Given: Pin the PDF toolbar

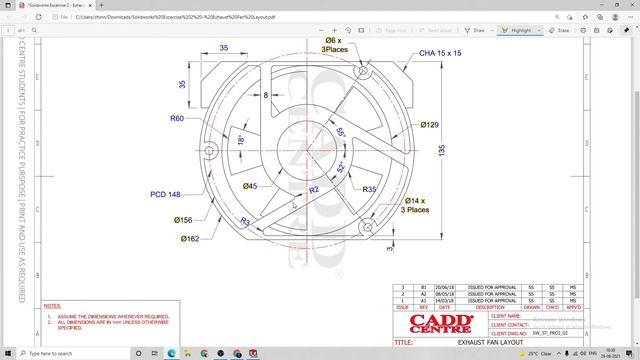Looking at the screenshot, I should 627,30.
